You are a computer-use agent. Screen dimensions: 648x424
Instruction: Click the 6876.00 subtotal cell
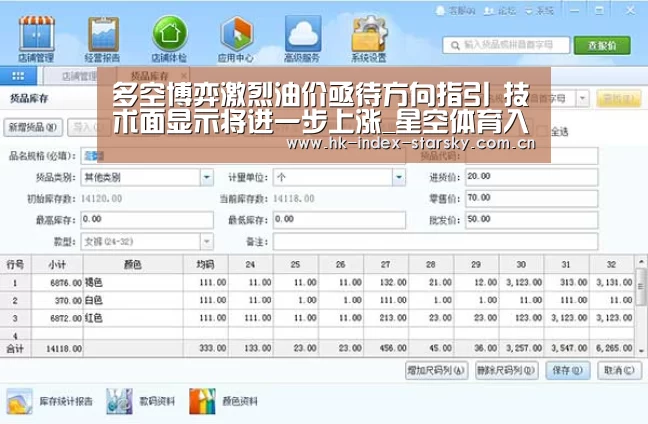[57, 283]
